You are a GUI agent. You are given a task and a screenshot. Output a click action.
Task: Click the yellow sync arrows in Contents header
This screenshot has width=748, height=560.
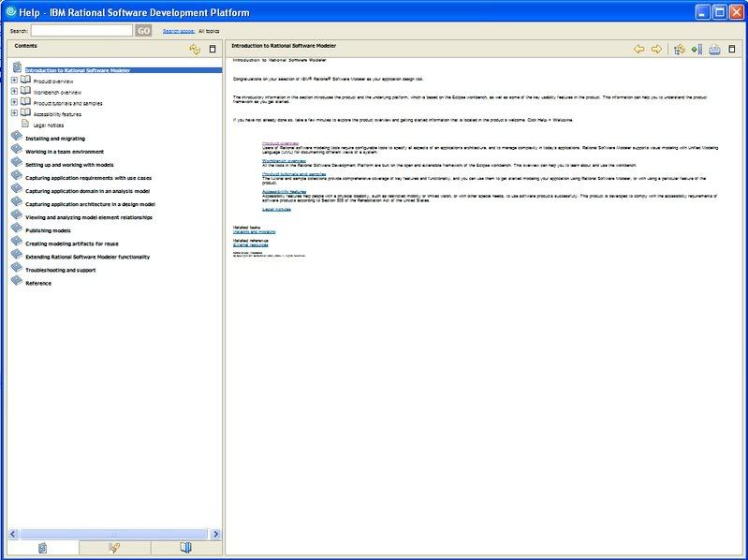click(195, 49)
